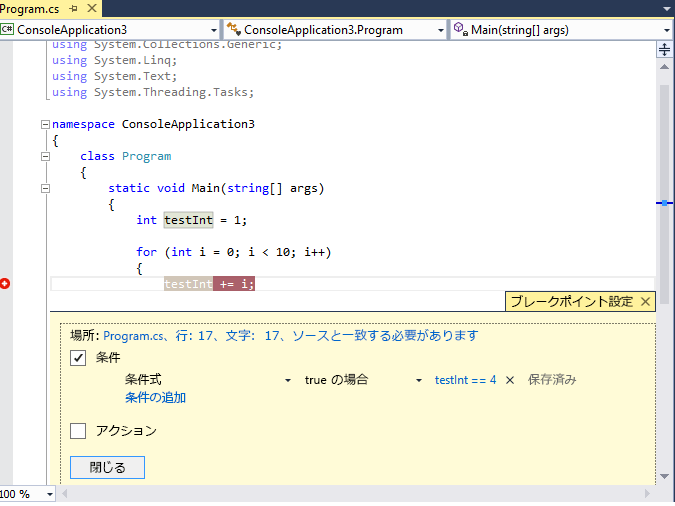Click the 条件の追加 link

pos(155,397)
